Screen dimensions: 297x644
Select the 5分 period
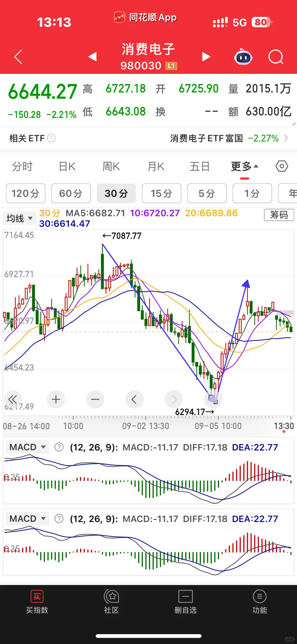[207, 193]
